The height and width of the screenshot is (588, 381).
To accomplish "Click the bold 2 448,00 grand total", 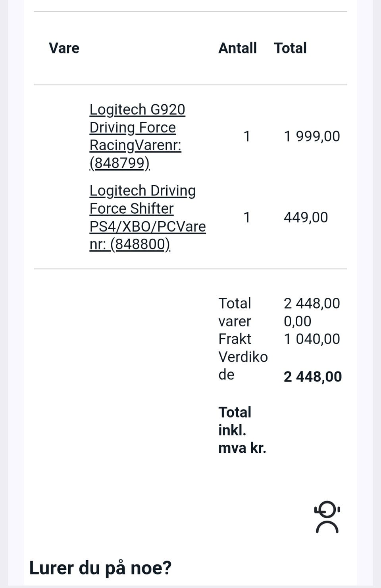I will tap(312, 377).
